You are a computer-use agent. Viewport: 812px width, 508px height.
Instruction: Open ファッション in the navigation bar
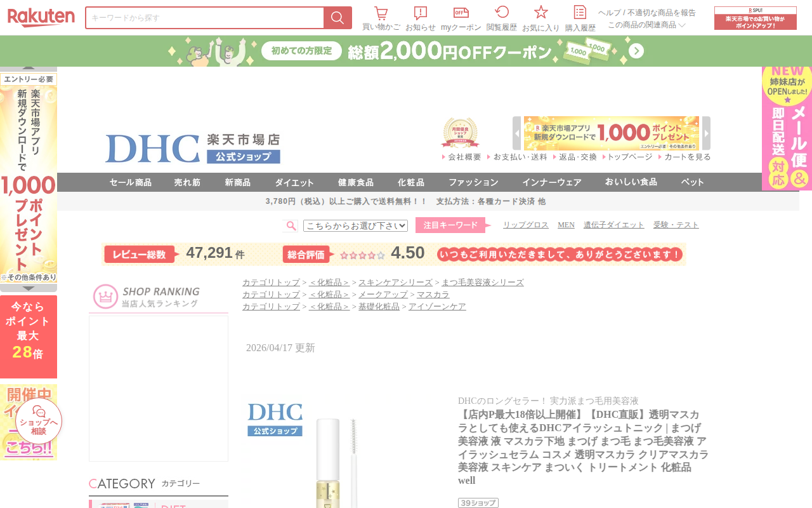click(473, 182)
